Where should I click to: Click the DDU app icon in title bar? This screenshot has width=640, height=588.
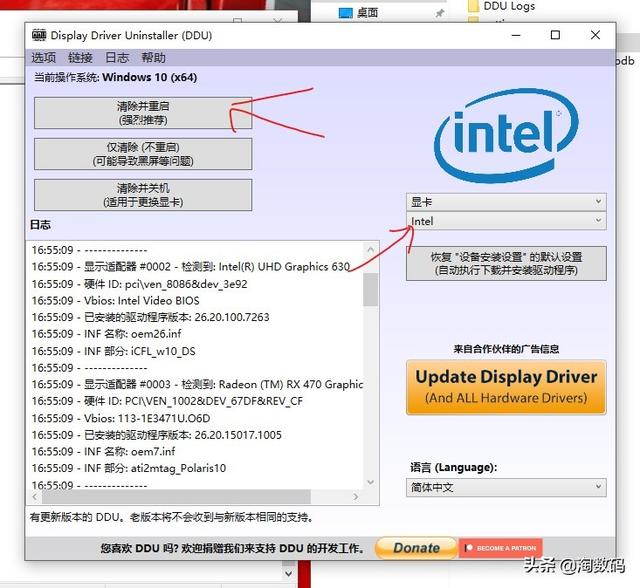click(x=39, y=35)
